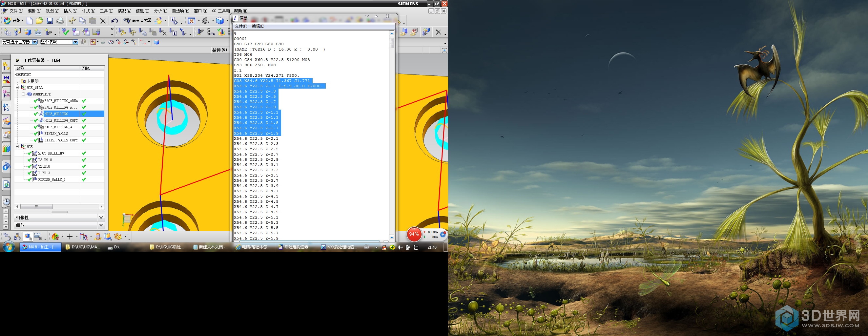This screenshot has height=336, width=868.
Task: Open 编辑(E) menu in information window
Action: click(258, 26)
